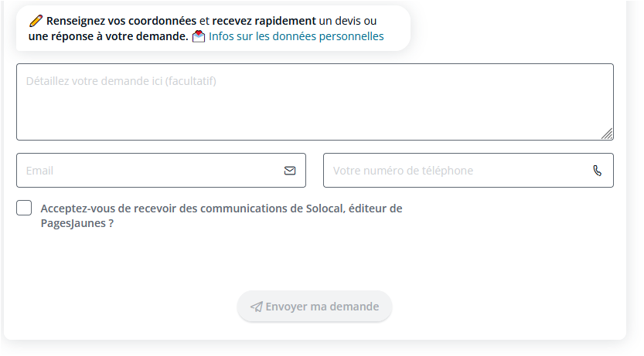644x356 pixels.
Task: Click the pencil emoji icon
Action: 36,21
